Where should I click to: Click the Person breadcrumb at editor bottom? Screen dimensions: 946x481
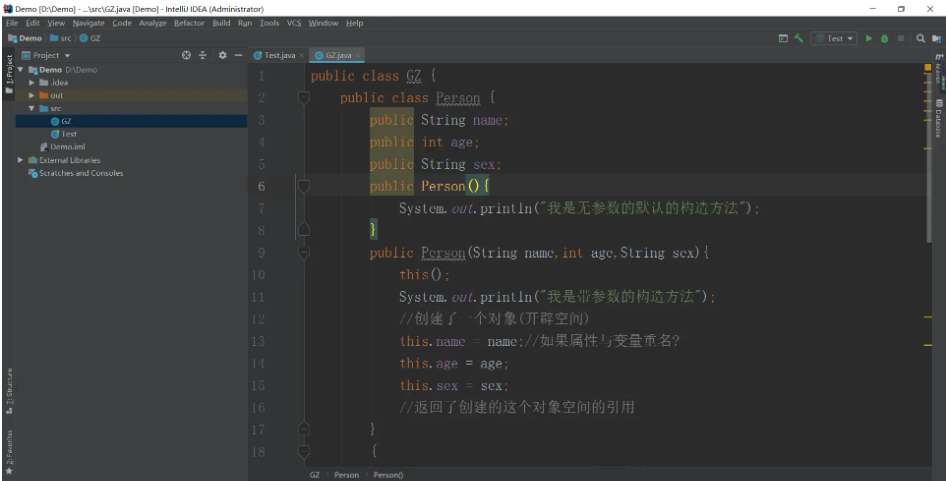coord(346,475)
